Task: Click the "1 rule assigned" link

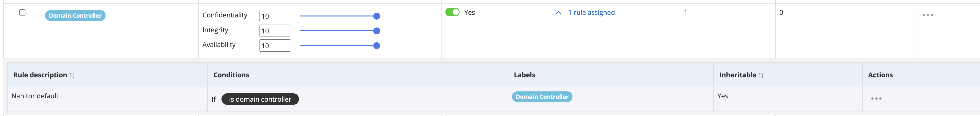Action: 591,13
